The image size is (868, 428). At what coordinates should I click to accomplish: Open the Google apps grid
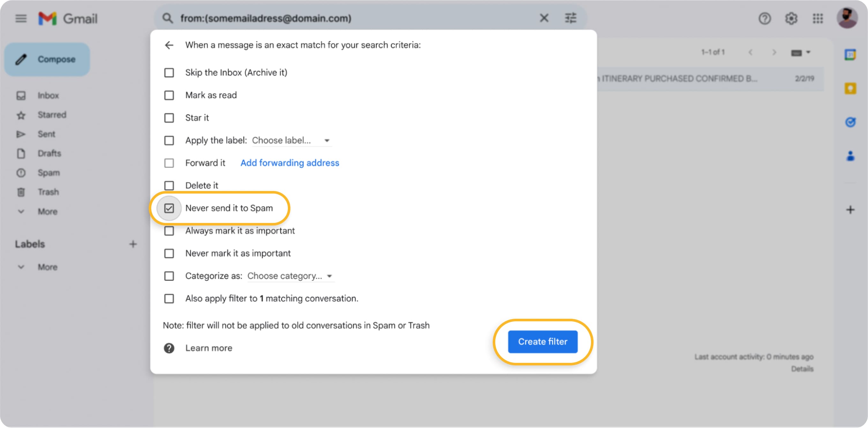pos(818,19)
